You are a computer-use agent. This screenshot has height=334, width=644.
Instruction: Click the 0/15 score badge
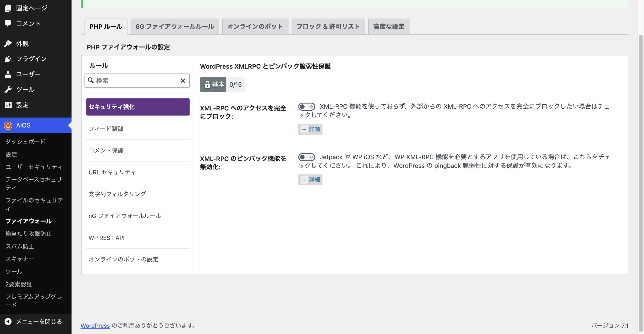235,85
